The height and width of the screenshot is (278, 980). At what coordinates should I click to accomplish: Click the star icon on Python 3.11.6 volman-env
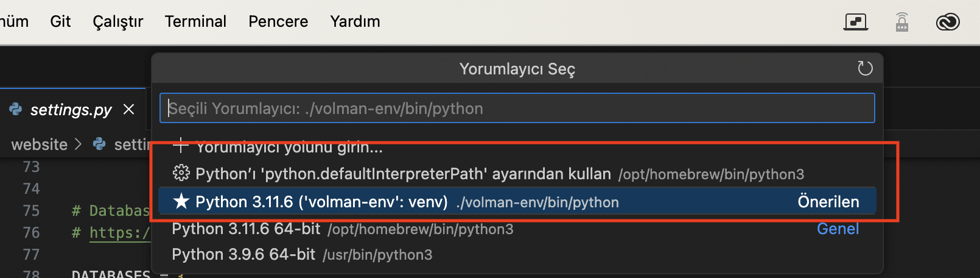click(181, 201)
